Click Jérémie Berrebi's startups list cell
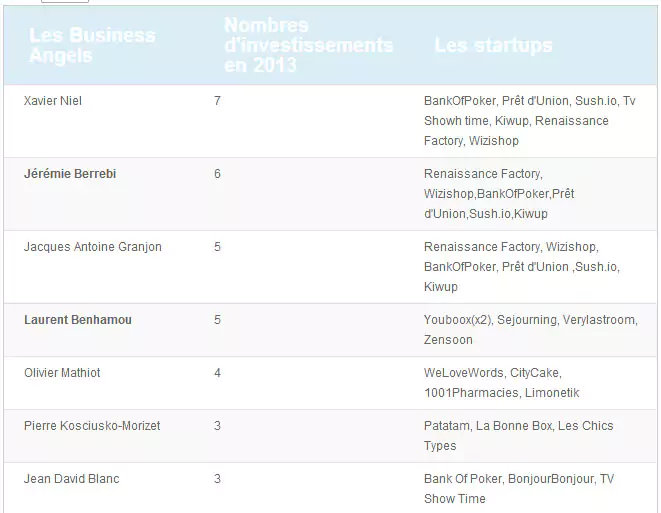The width and height of the screenshot is (661, 513). 499,194
